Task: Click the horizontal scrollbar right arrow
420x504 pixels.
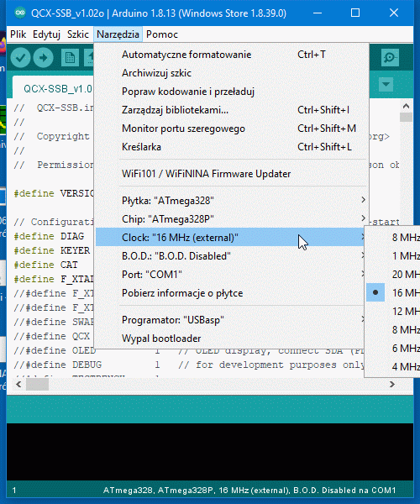Action: pyautogui.click(x=392, y=385)
